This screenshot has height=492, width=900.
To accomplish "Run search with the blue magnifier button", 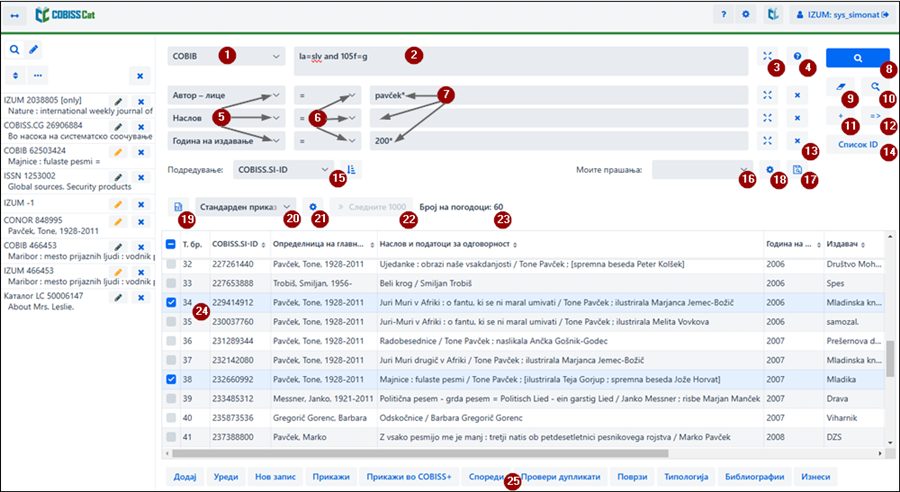I will click(858, 58).
